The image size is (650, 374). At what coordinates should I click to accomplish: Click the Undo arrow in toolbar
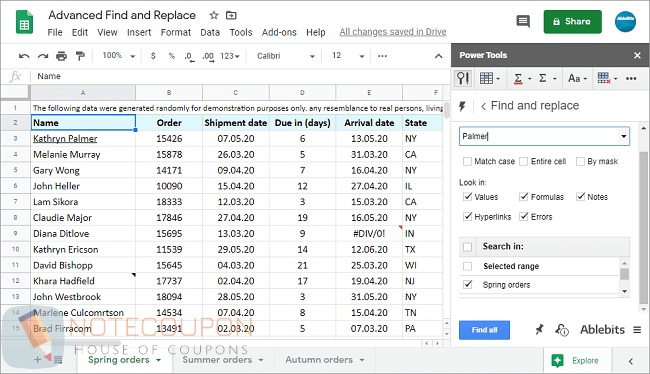pyautogui.click(x=24, y=56)
